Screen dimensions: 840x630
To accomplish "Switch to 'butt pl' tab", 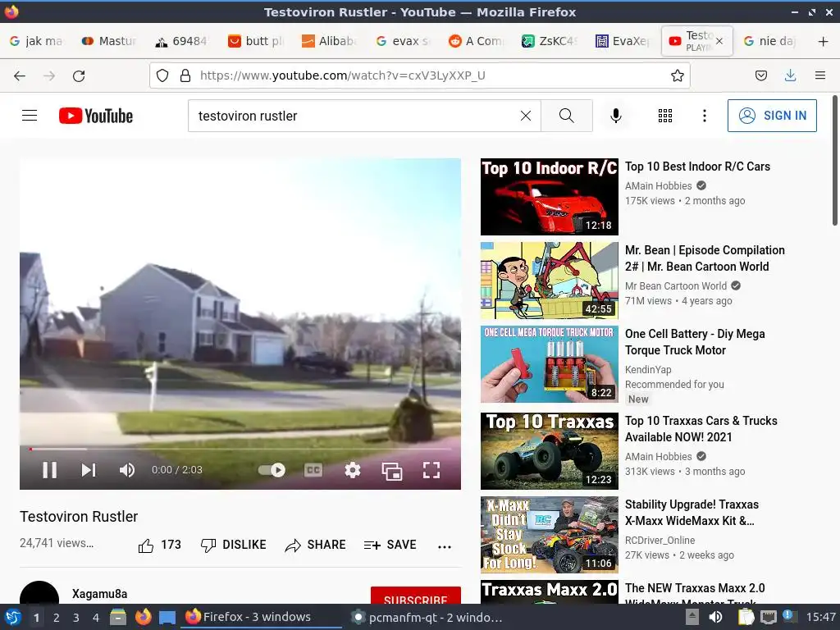I will (256, 41).
